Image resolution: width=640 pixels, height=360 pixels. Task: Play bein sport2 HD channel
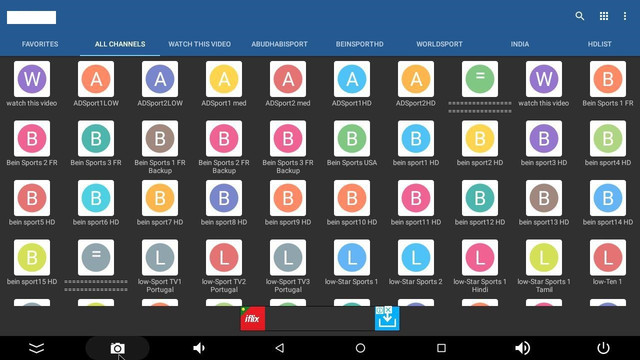pyautogui.click(x=480, y=138)
